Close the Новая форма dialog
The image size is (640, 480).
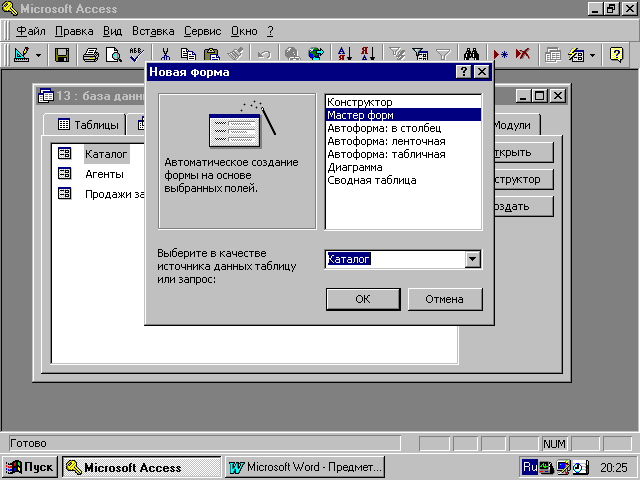click(x=482, y=72)
